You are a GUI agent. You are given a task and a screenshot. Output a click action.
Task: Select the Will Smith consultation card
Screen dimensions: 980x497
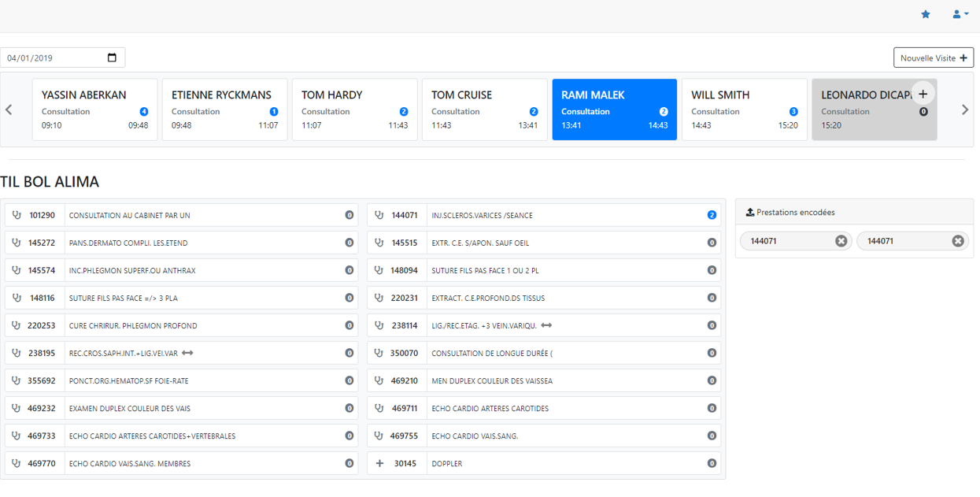744,109
